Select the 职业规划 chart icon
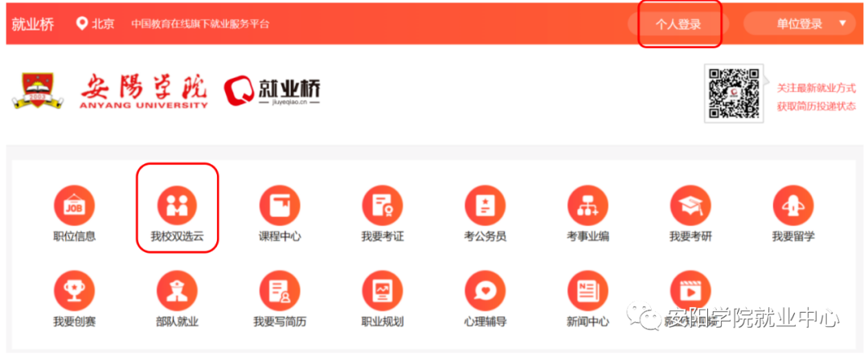This screenshot has width=868, height=356. pos(382,291)
